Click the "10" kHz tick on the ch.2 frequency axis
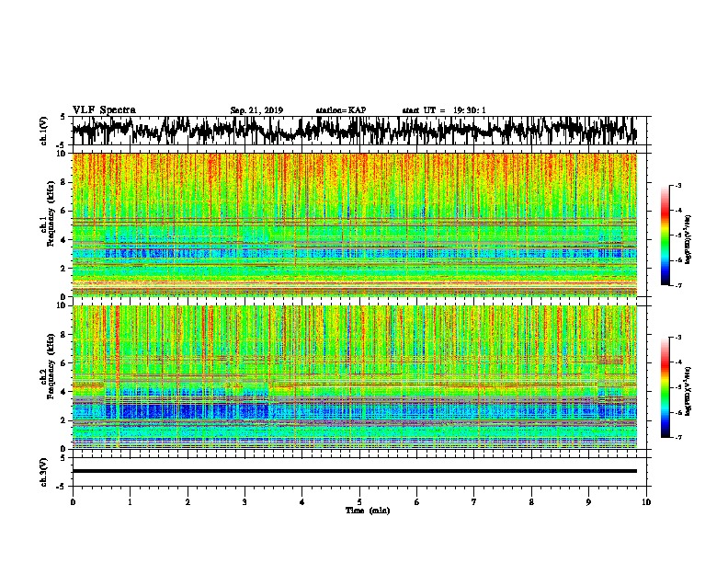 [63, 306]
